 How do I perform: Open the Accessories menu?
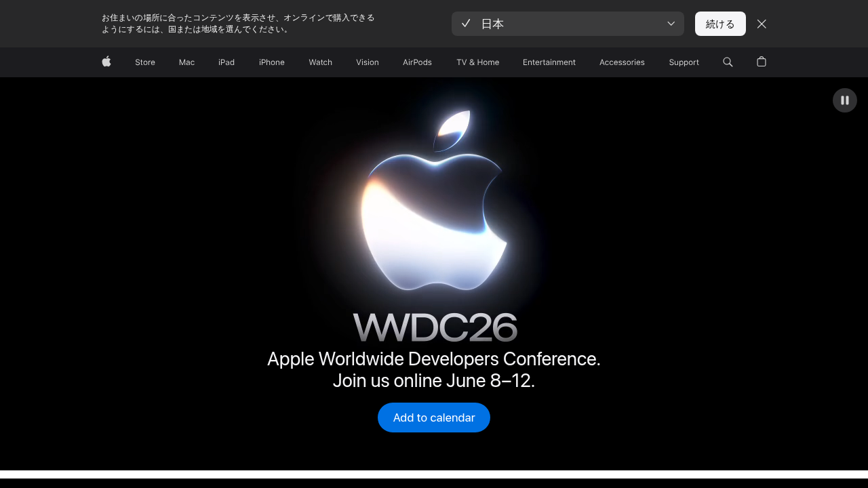(622, 62)
